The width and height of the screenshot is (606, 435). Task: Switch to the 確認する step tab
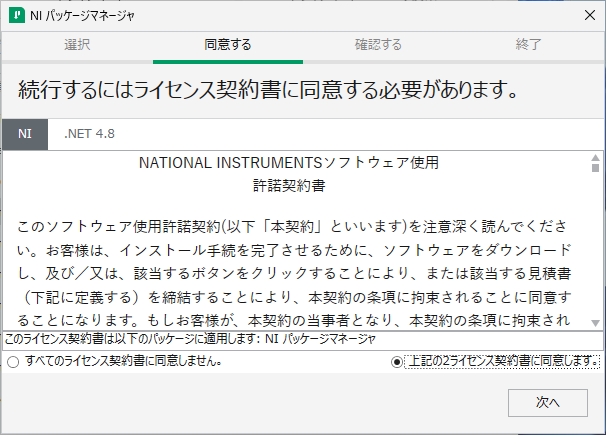click(378, 45)
